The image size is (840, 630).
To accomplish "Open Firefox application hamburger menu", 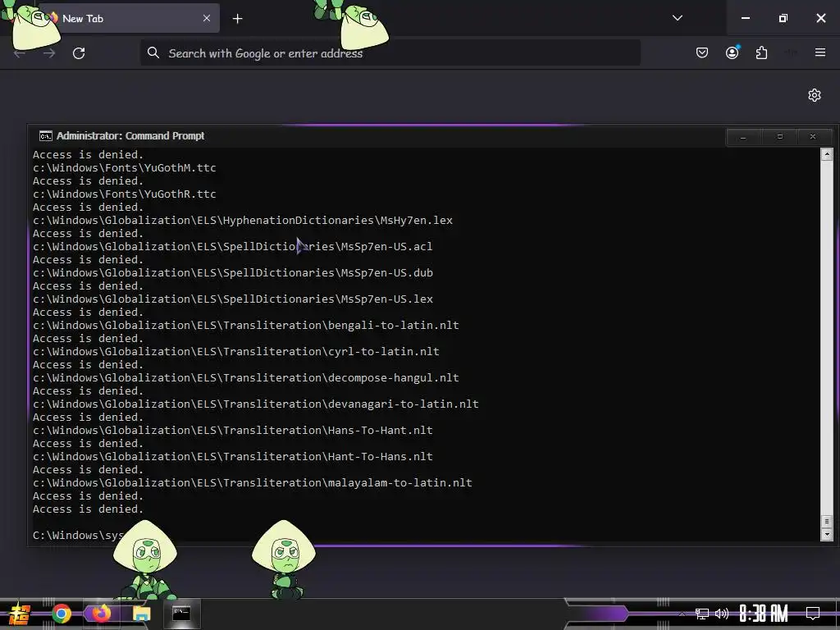I will coord(820,52).
